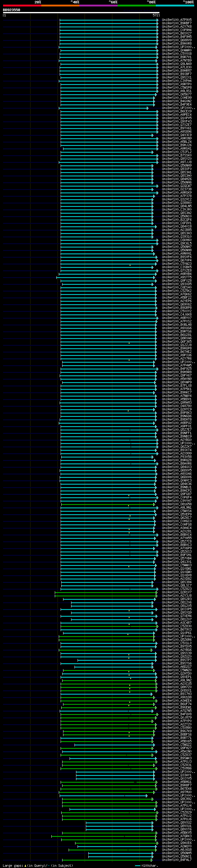This screenshot has height=868, width=197.
Task: Select hit UniRef100_Q8VXU2
Action: pyautogui.click(x=177, y=822)
